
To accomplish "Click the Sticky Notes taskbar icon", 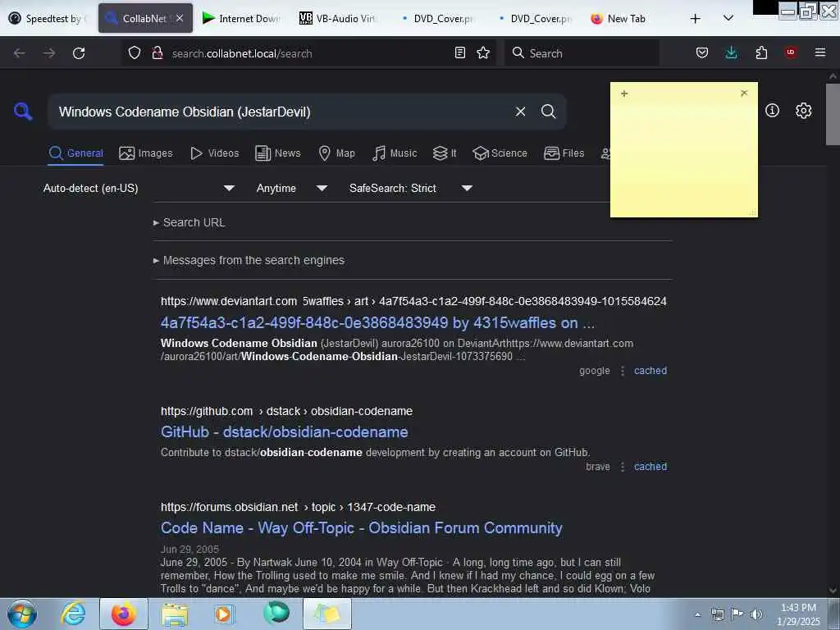I will [x=327, y=614].
